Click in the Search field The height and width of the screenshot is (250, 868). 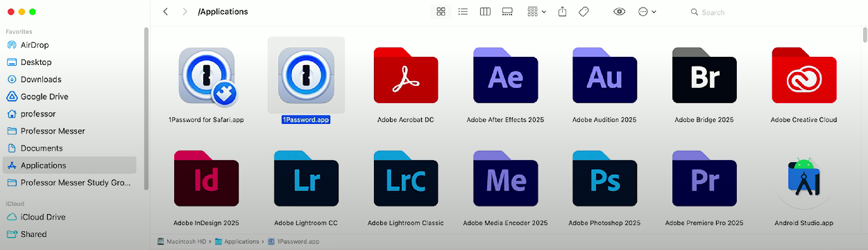coord(770,12)
